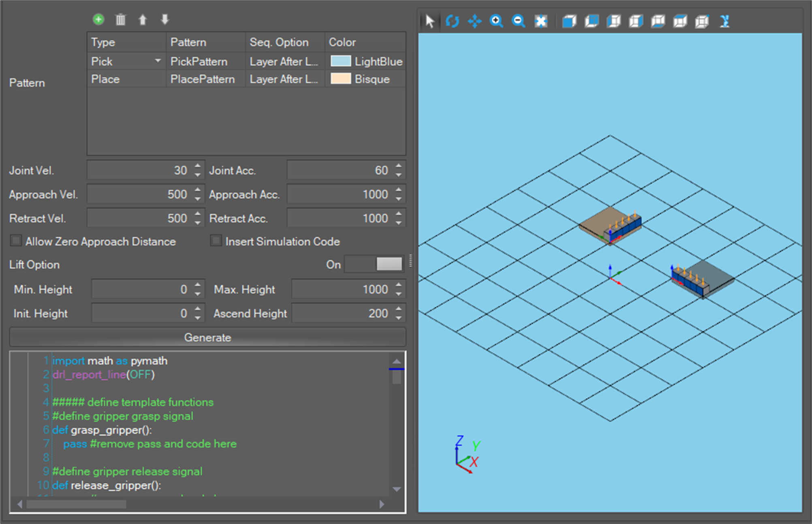This screenshot has height=524, width=812.
Task: Move pattern row up with arrow icon
Action: coord(143,19)
